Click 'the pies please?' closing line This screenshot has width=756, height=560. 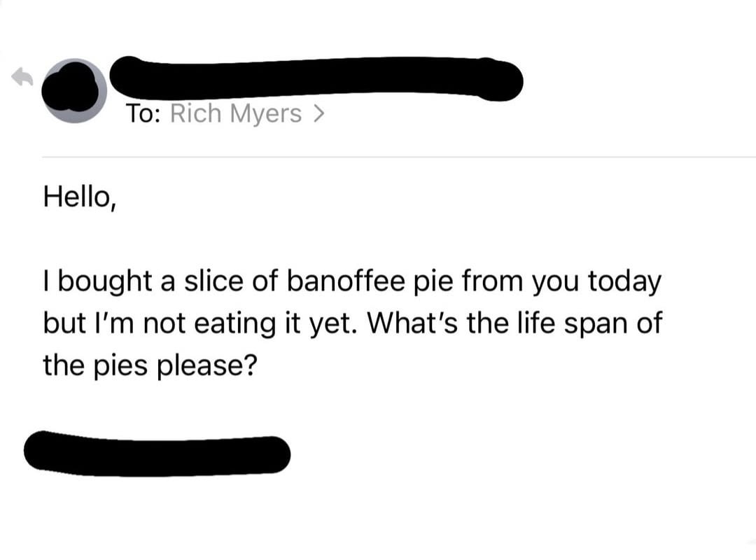pyautogui.click(x=147, y=365)
